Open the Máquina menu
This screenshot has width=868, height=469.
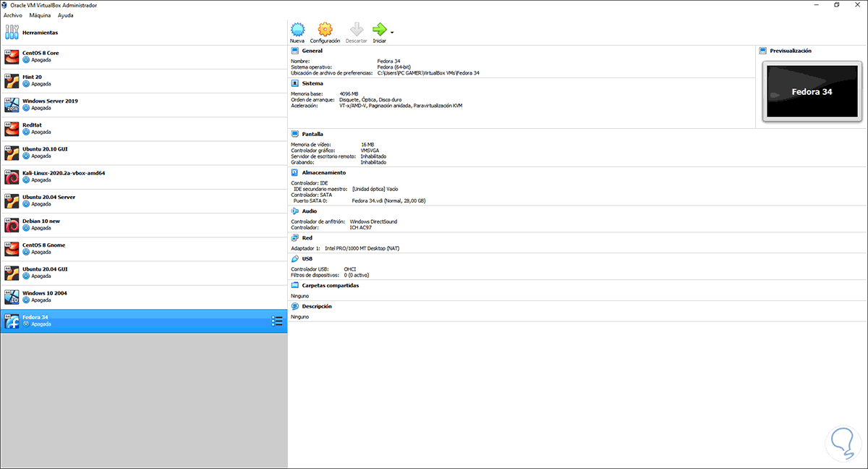point(40,15)
